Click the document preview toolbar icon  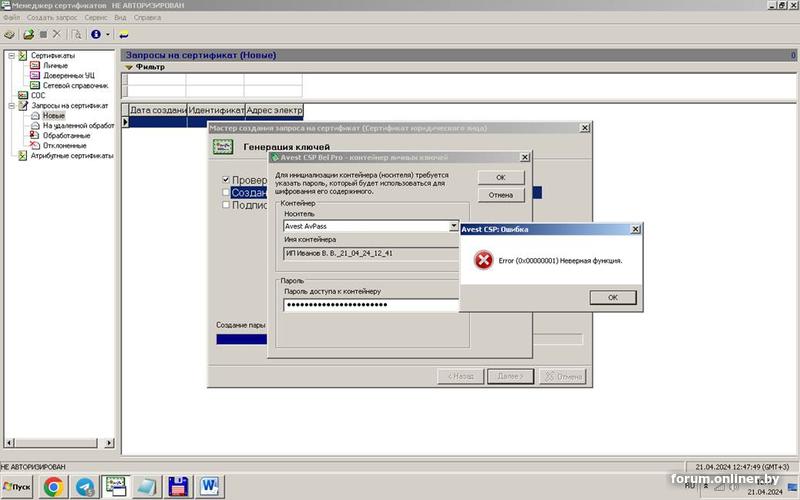[77, 34]
